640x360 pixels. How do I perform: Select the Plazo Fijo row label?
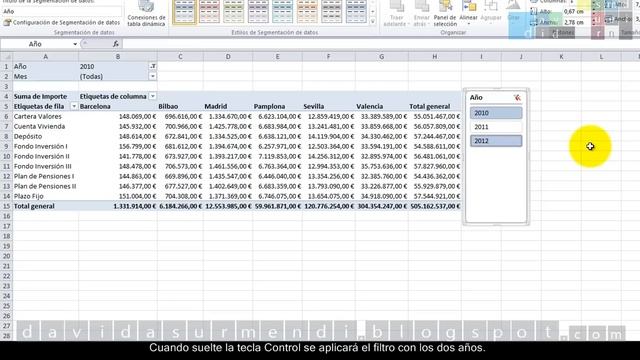point(29,196)
